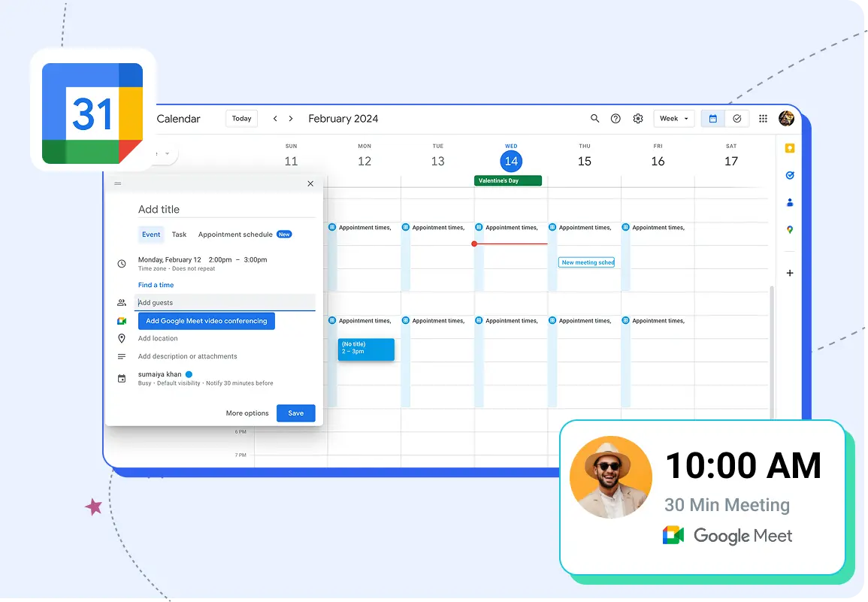The height and width of the screenshot is (602, 868).
Task: Click Add Google Meet video conferencing
Action: coord(207,321)
